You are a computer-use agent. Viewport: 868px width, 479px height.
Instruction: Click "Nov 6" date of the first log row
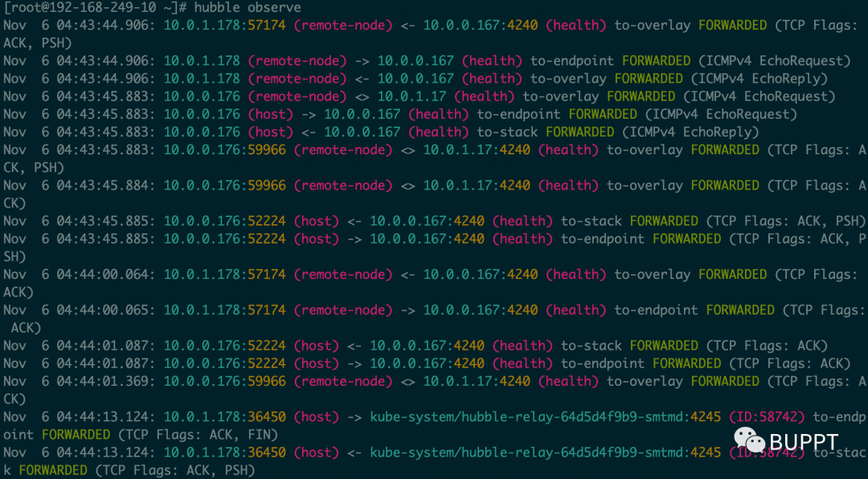[26, 26]
